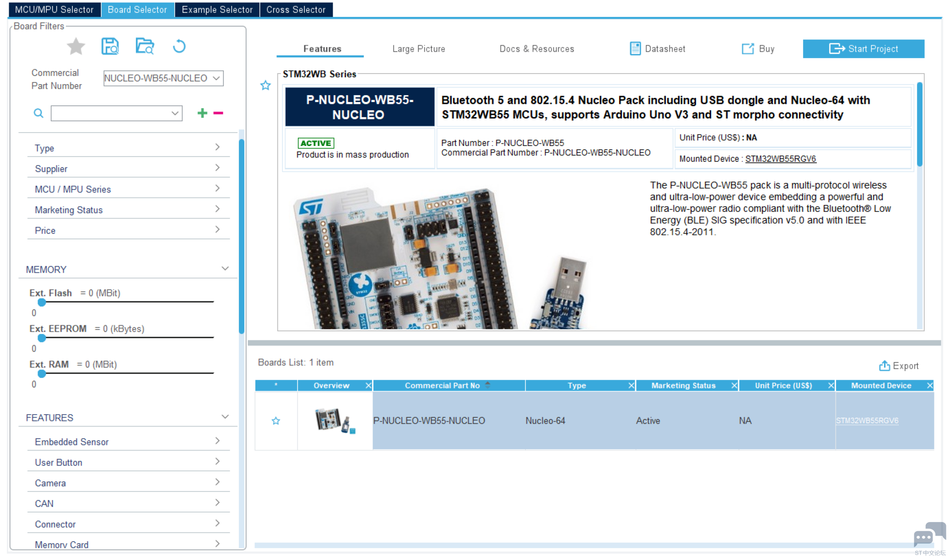950x560 pixels.
Task: Open the ST forum chat icon
Action: tap(929, 534)
